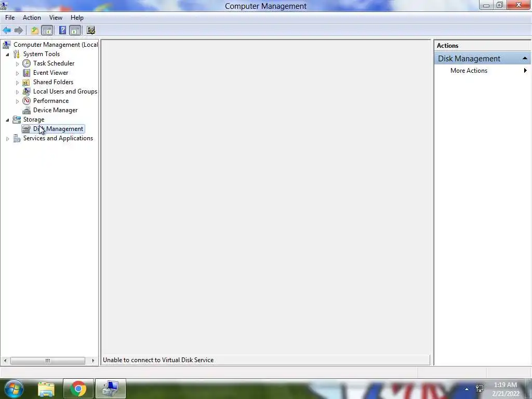Click the tree pane scroll left arrow
Viewport: 532px width, 399px height.
point(5,361)
